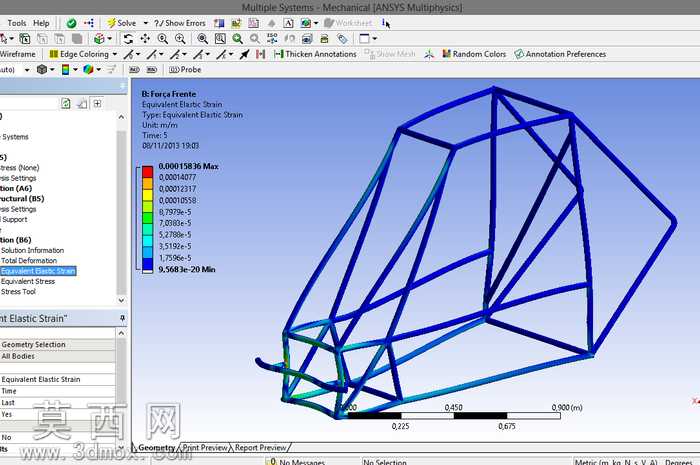Viewport: 700px width, 465px height.
Task: Set ISO isometric view icon
Action: (272, 39)
